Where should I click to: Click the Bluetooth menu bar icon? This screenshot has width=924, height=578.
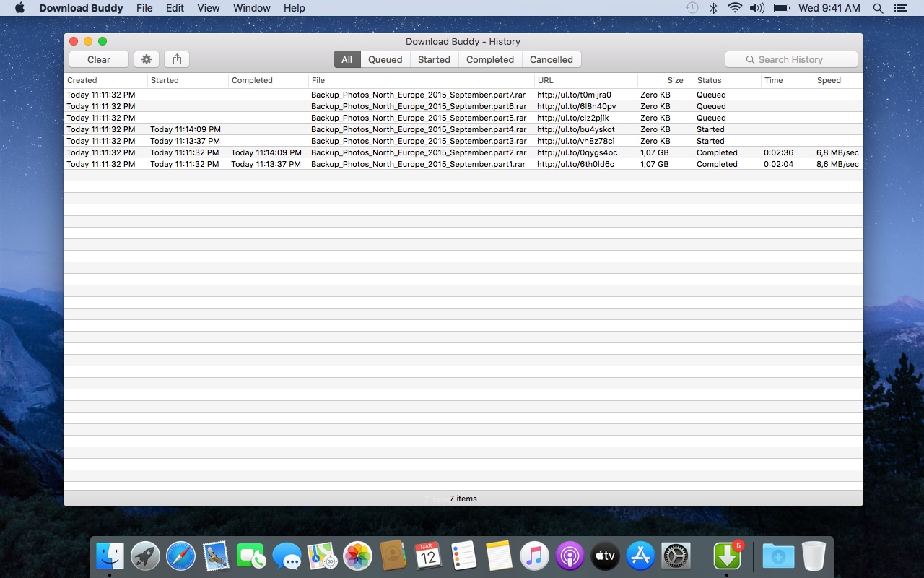(x=713, y=8)
